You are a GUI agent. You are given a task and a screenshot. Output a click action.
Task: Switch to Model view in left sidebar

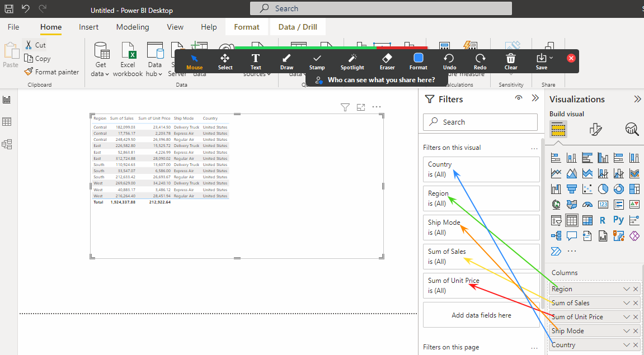pyautogui.click(x=7, y=144)
